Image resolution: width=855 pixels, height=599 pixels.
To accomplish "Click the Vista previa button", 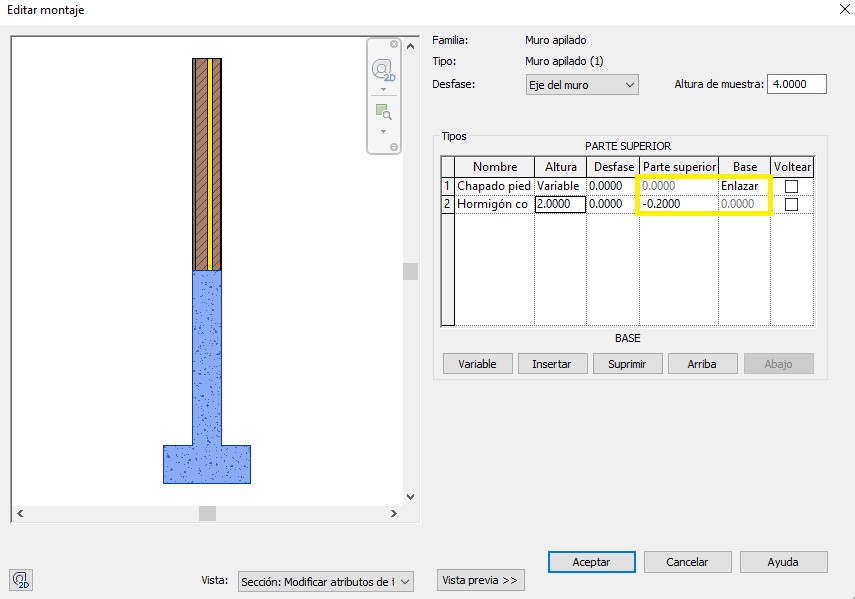I will pos(480,580).
